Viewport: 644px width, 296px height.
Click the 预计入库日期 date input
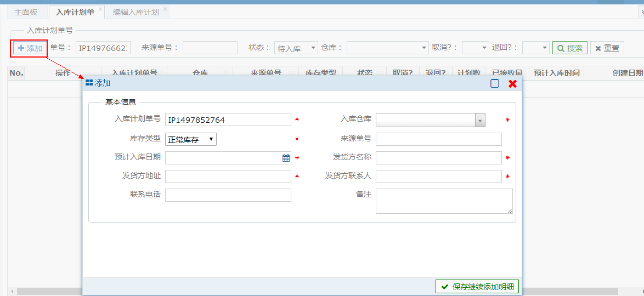(228, 158)
